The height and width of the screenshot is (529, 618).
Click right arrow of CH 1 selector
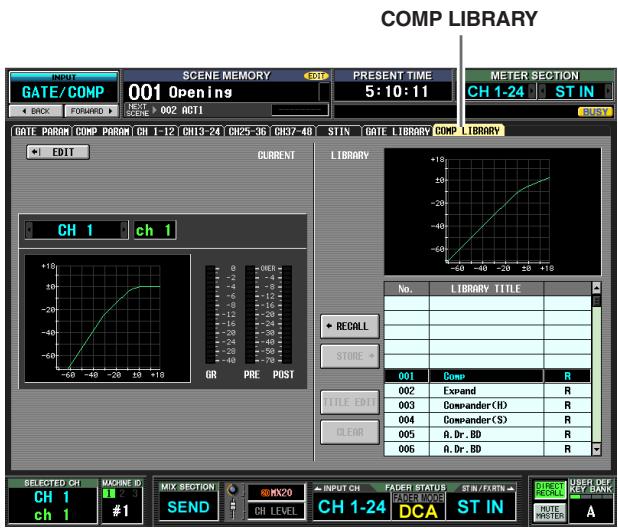(124, 230)
